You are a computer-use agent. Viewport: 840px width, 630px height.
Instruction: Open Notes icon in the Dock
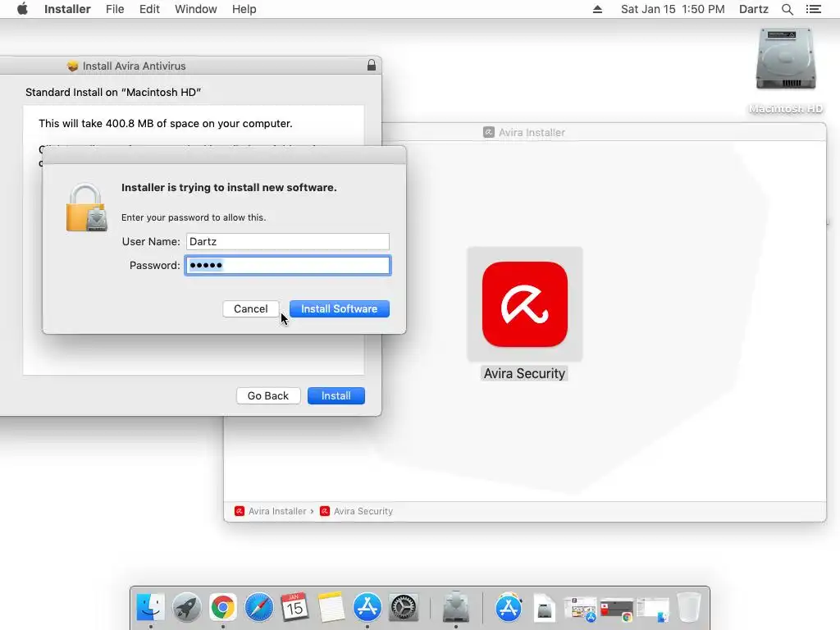[331, 607]
